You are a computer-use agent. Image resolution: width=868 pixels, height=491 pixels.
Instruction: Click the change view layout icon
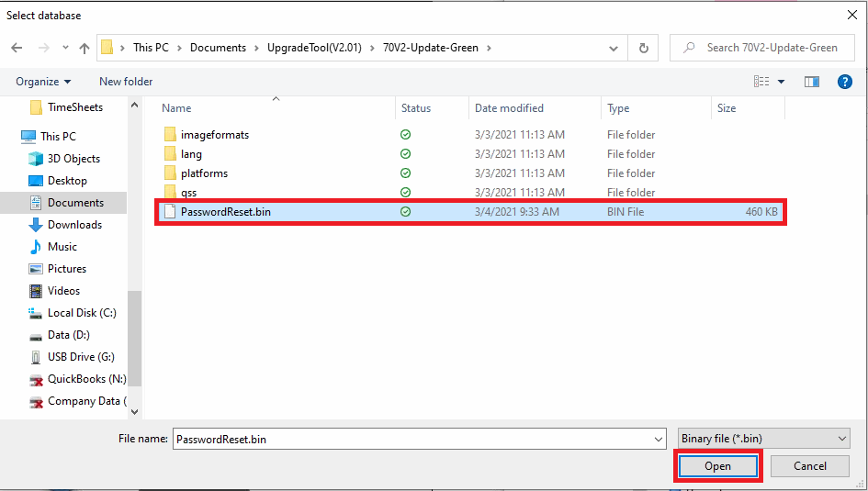761,82
